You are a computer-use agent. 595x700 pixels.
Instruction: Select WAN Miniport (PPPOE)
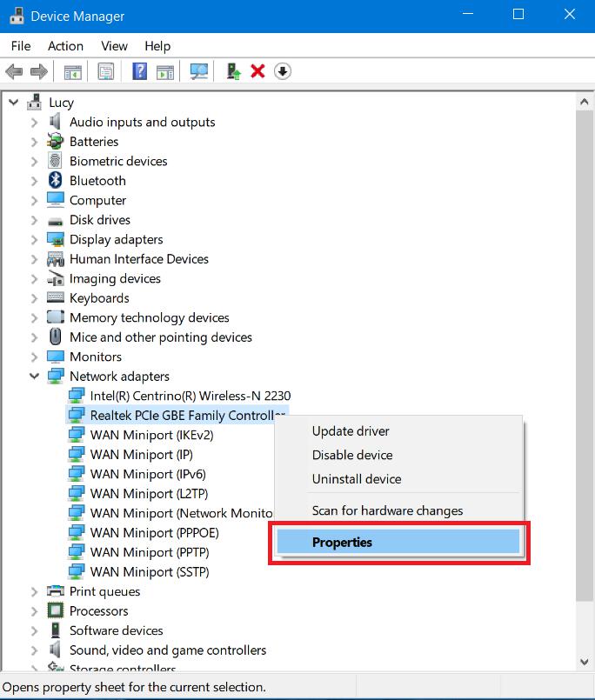[x=155, y=532]
